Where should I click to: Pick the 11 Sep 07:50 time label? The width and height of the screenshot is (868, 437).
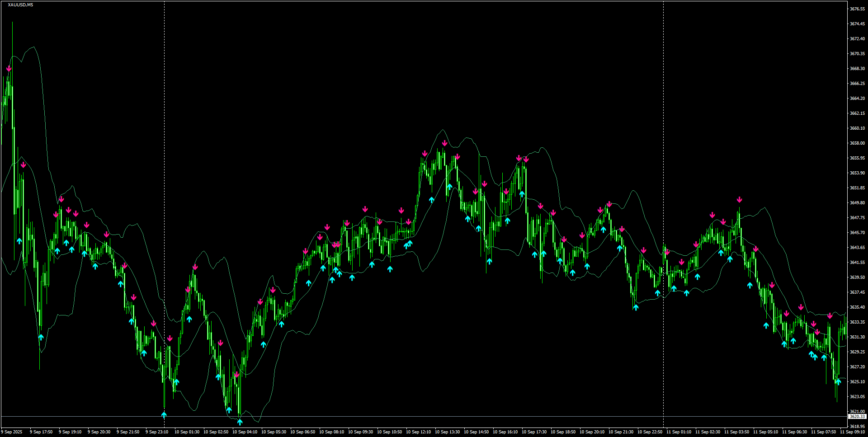click(823, 432)
